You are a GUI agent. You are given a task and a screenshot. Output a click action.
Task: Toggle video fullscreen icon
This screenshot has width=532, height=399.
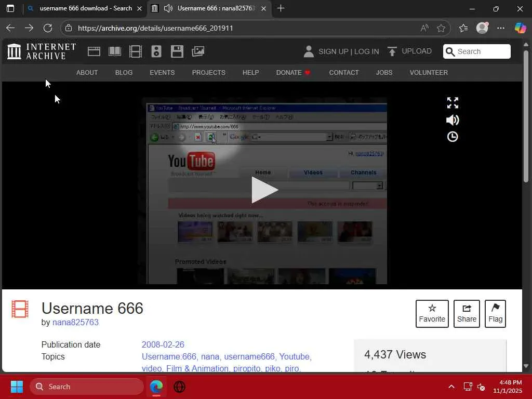click(x=453, y=103)
